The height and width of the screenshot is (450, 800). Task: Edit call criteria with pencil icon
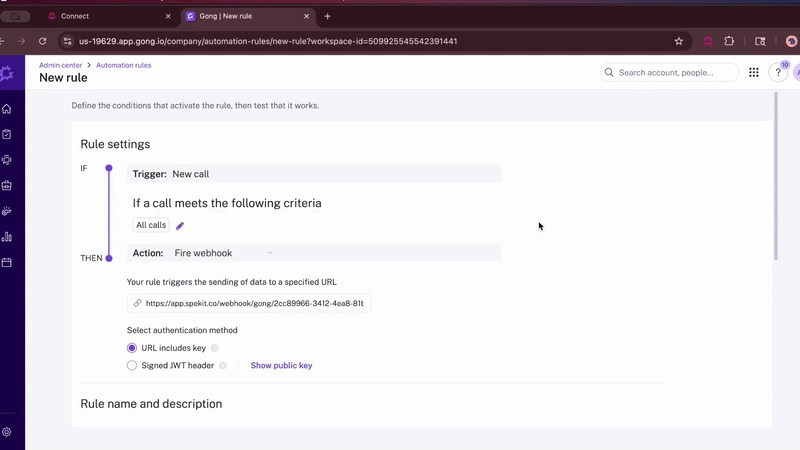point(180,226)
